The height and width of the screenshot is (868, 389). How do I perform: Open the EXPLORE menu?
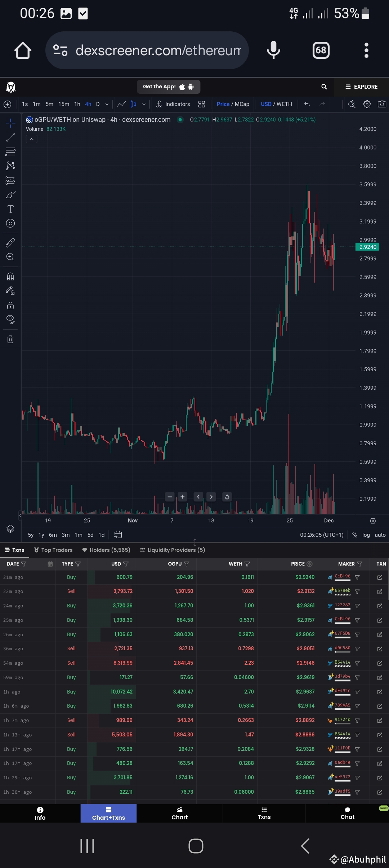pyautogui.click(x=361, y=87)
